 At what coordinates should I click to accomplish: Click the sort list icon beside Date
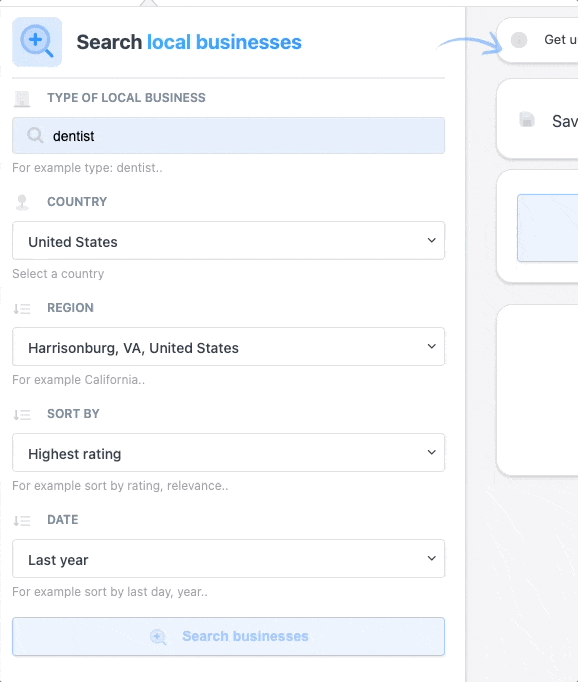click(x=22, y=520)
